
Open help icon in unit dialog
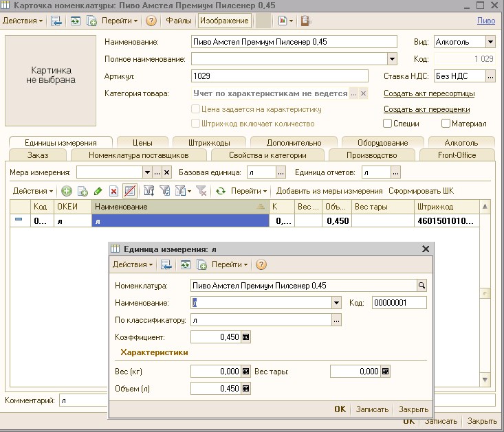261,264
